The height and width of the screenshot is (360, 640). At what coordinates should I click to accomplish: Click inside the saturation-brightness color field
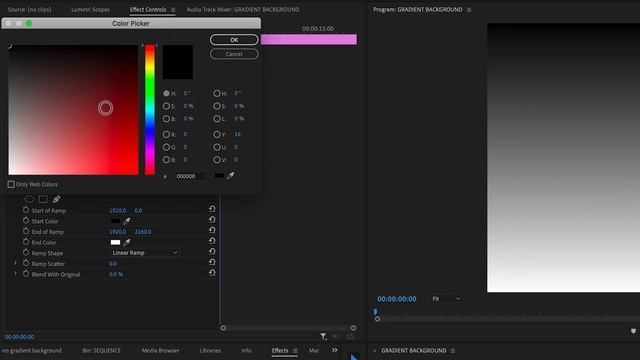pyautogui.click(x=73, y=110)
